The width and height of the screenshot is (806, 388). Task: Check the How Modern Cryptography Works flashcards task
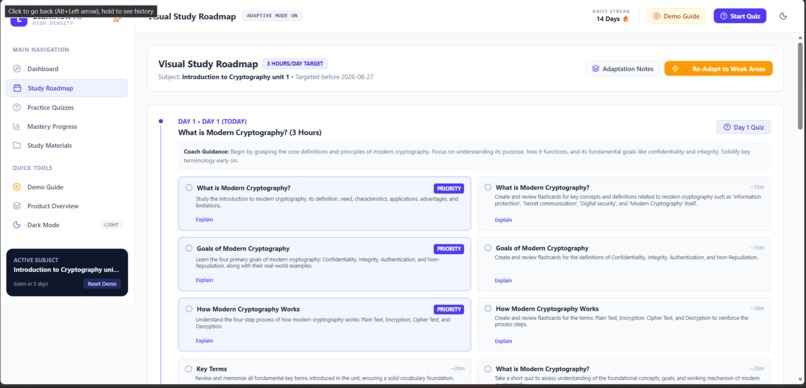(x=488, y=308)
